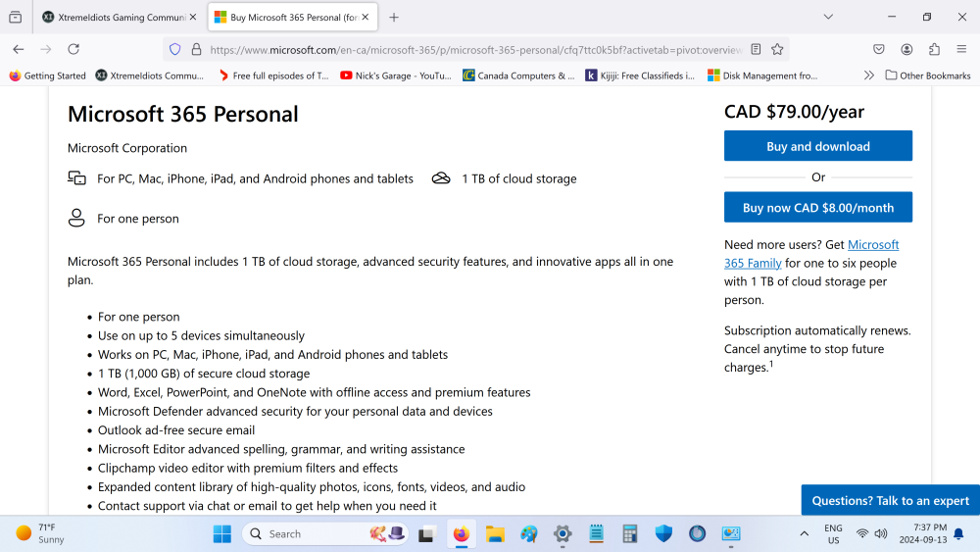Choose Buy now CAD $8.00/month
980x552 pixels.
817,208
